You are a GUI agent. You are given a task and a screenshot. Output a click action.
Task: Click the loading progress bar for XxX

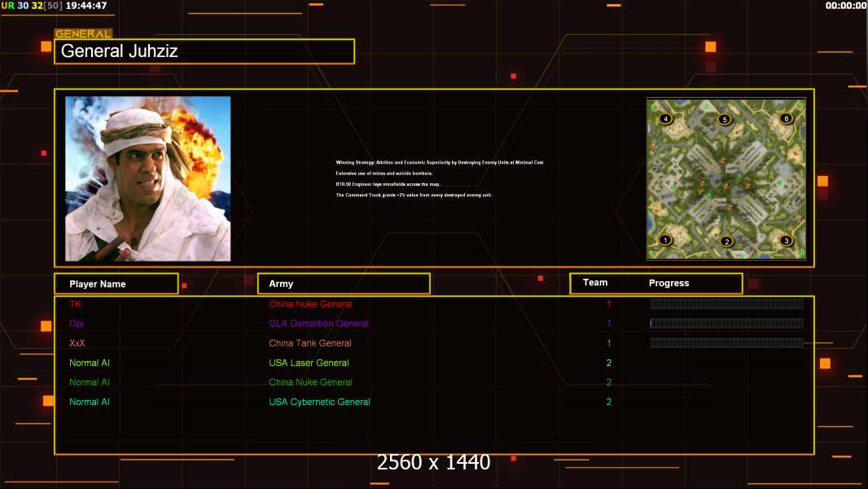pyautogui.click(x=726, y=343)
